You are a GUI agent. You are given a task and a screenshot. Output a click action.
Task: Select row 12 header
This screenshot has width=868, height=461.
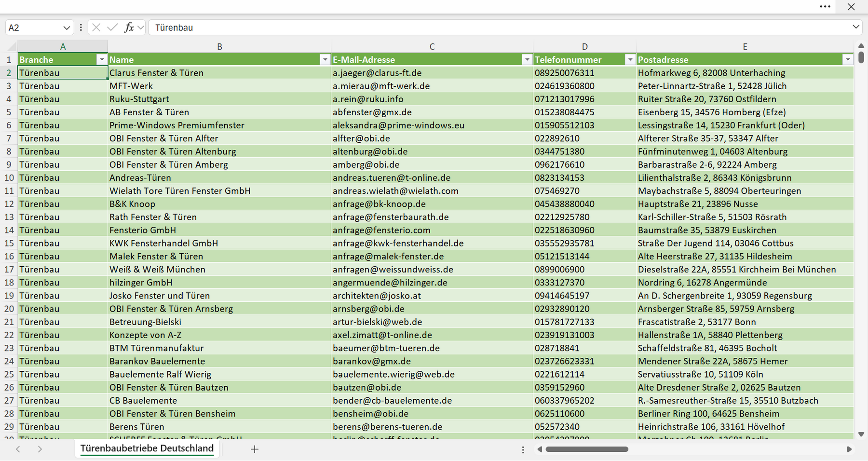tap(9, 204)
